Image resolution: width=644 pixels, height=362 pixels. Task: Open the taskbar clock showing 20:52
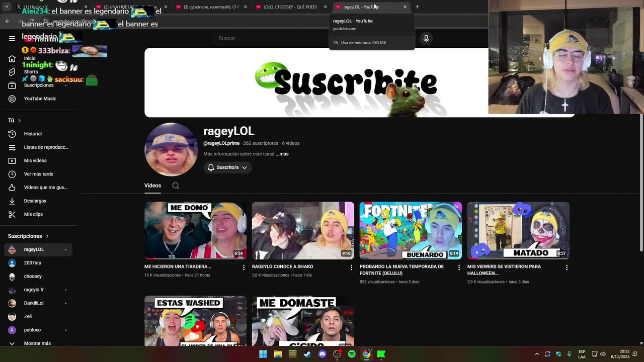(620, 354)
